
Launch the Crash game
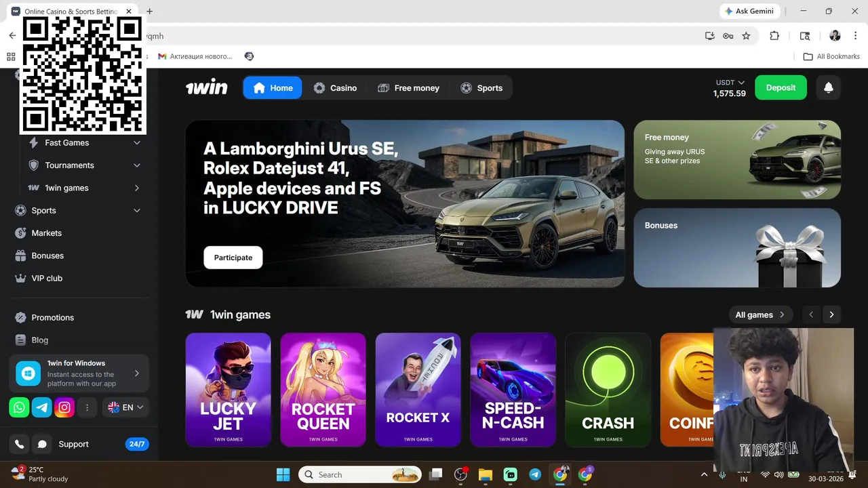coord(608,390)
